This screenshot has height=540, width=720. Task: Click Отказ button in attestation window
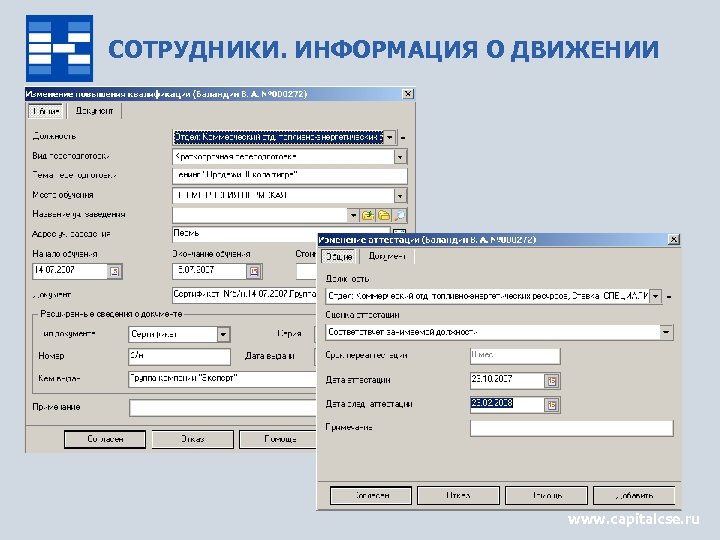pyautogui.click(x=458, y=496)
